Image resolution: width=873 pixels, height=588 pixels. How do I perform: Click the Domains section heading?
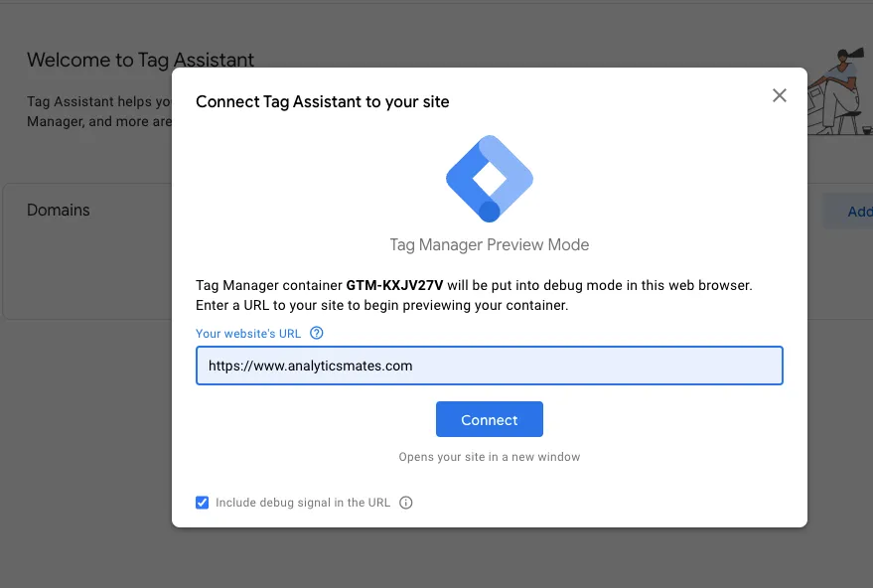click(59, 210)
